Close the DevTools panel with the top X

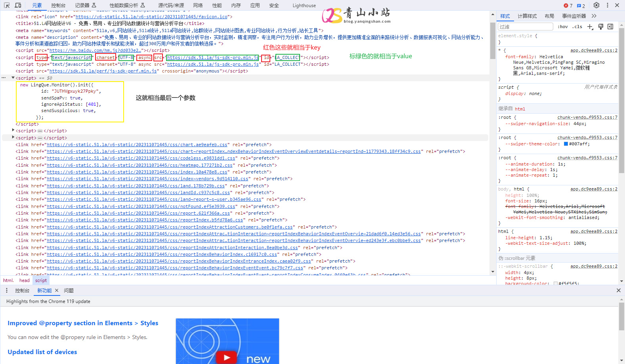(617, 5)
